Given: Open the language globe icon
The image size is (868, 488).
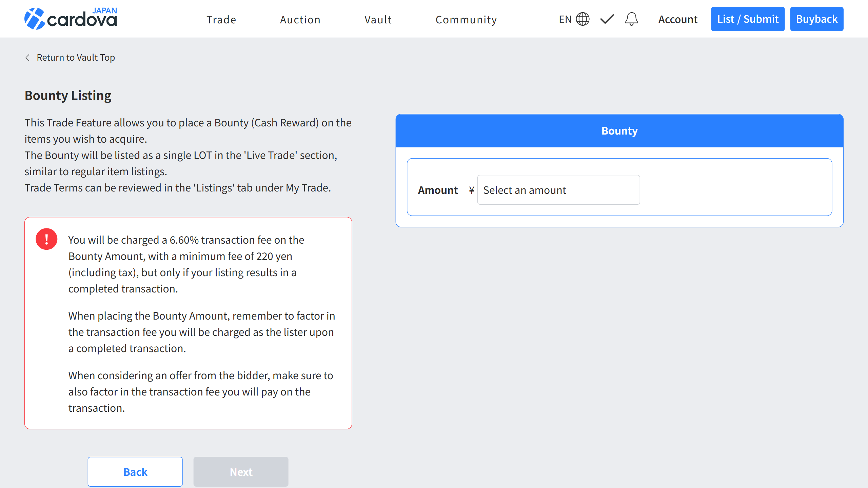Looking at the screenshot, I should coord(583,19).
